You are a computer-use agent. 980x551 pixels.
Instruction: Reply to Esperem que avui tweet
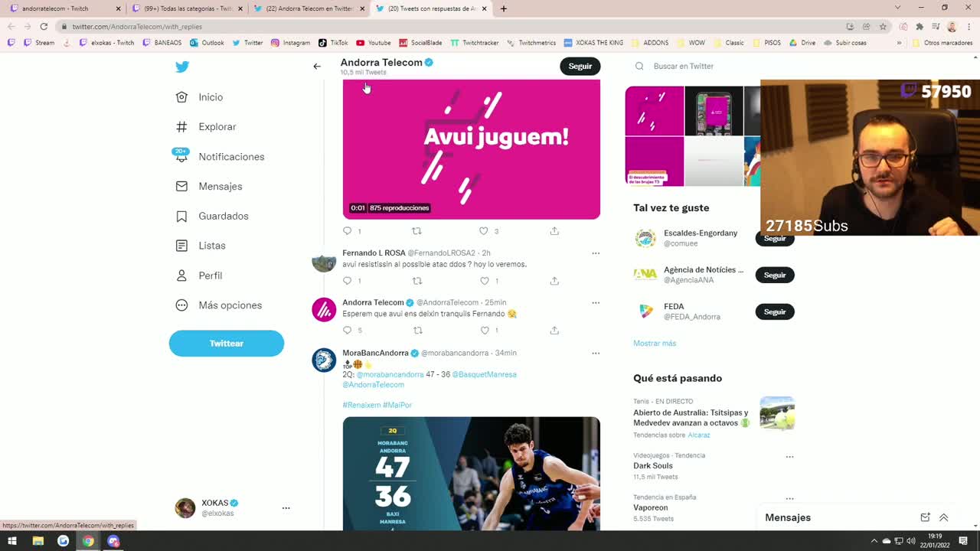[348, 331]
